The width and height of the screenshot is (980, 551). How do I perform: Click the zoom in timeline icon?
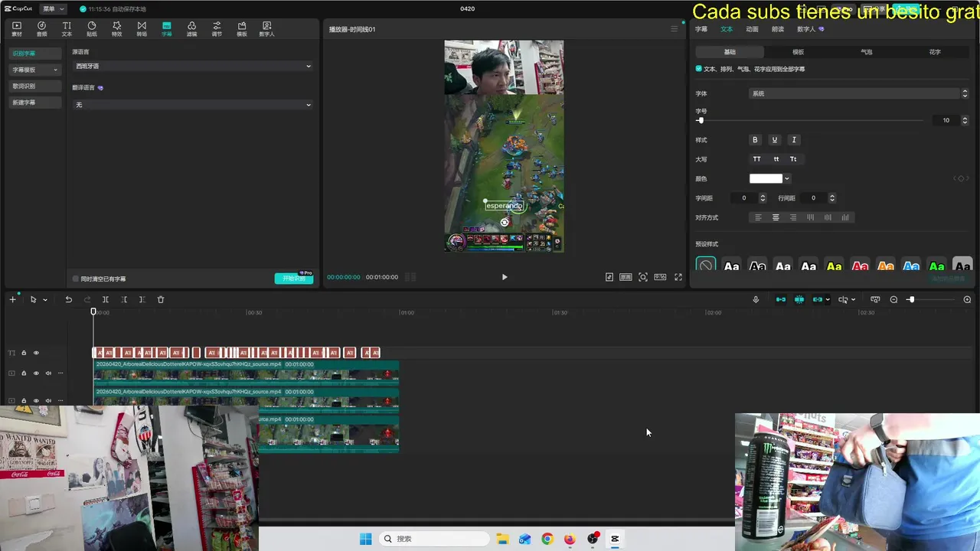(x=967, y=299)
